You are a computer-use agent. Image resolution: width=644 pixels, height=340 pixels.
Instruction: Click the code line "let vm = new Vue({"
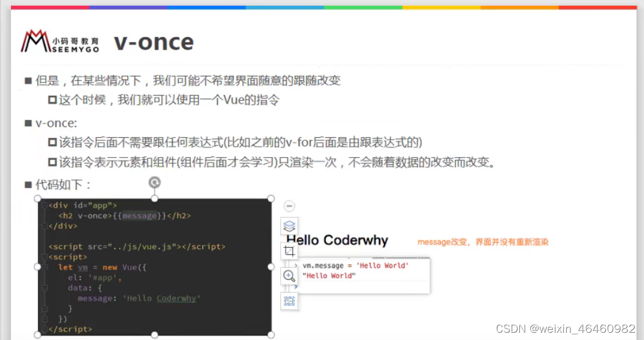pyautogui.click(x=102, y=267)
